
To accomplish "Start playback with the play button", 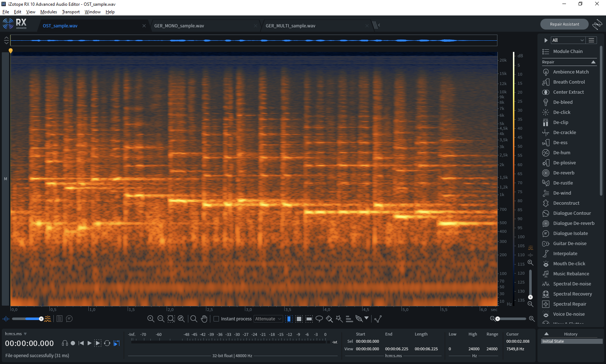I will click(x=89, y=343).
